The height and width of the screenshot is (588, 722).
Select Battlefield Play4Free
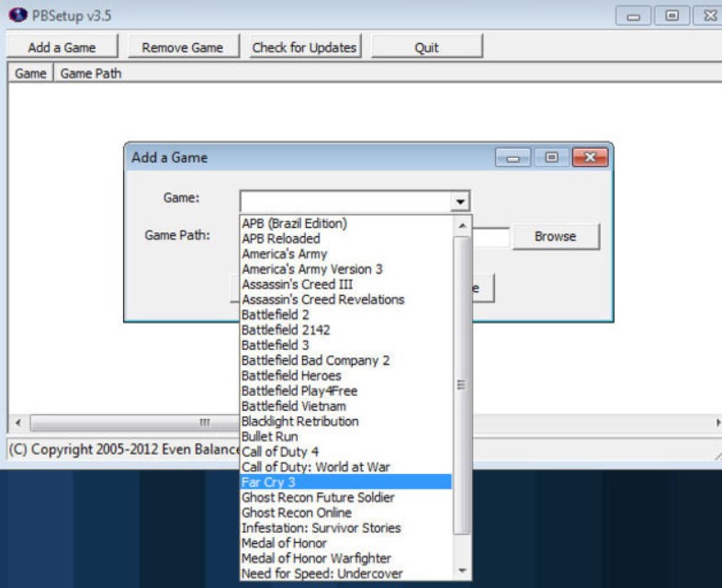[345, 390]
